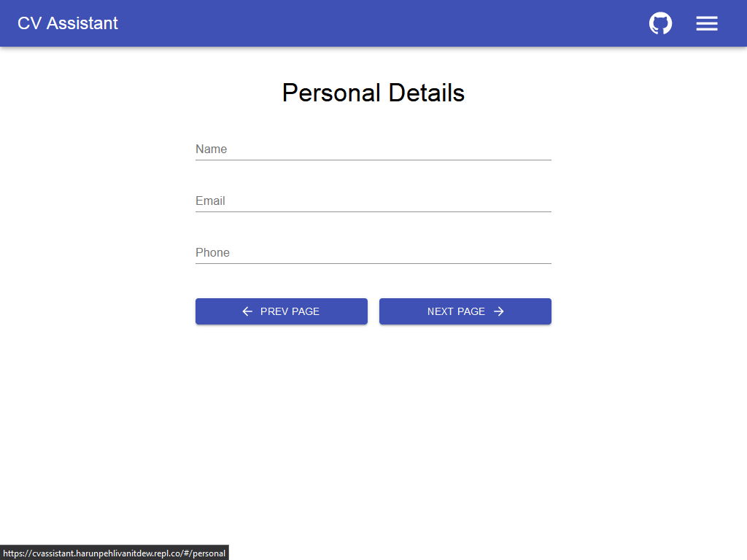Go back with the PREV PAGE button

[281, 311]
